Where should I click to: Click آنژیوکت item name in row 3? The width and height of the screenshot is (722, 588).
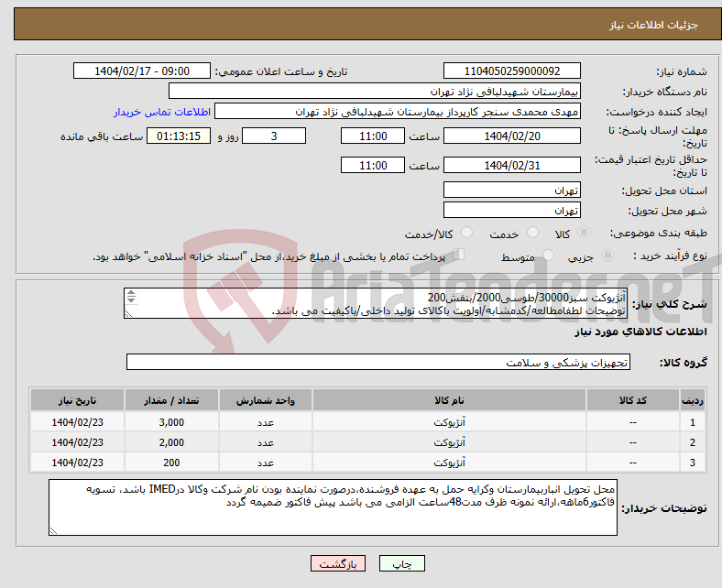coord(449,463)
